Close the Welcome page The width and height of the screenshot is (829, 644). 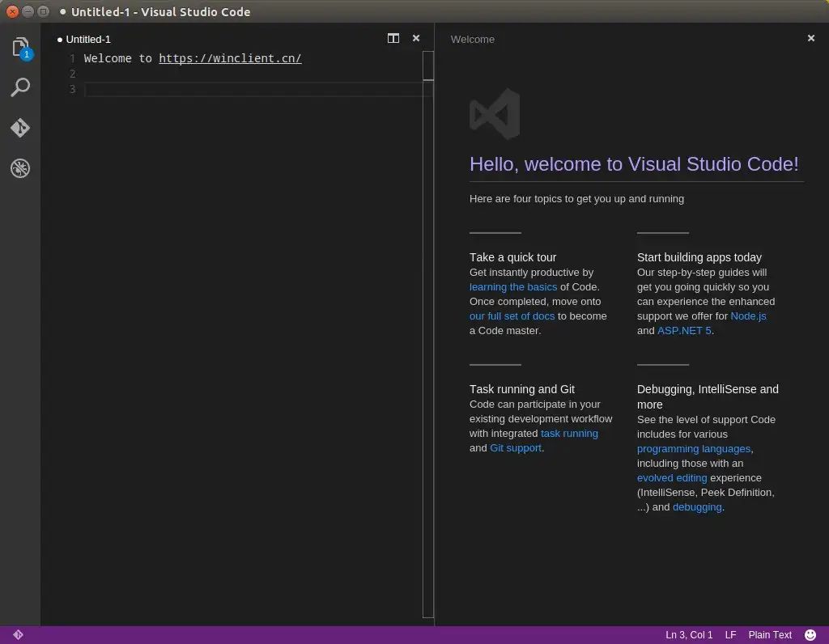point(811,38)
